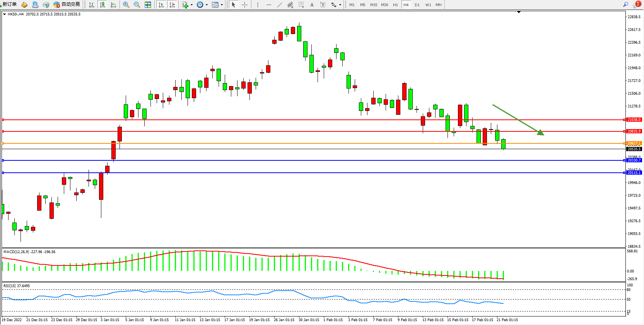
Task: Toggle chart auto scroll button
Action: (x=161, y=5)
